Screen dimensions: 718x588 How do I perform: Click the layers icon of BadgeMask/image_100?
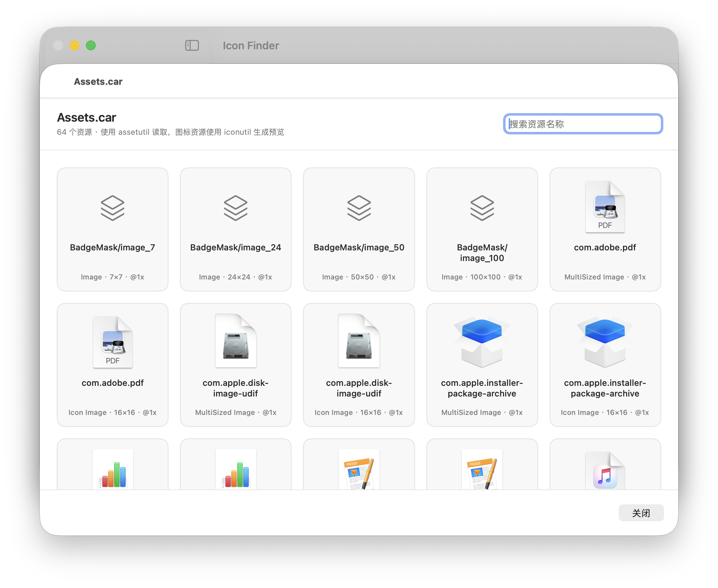coord(482,208)
